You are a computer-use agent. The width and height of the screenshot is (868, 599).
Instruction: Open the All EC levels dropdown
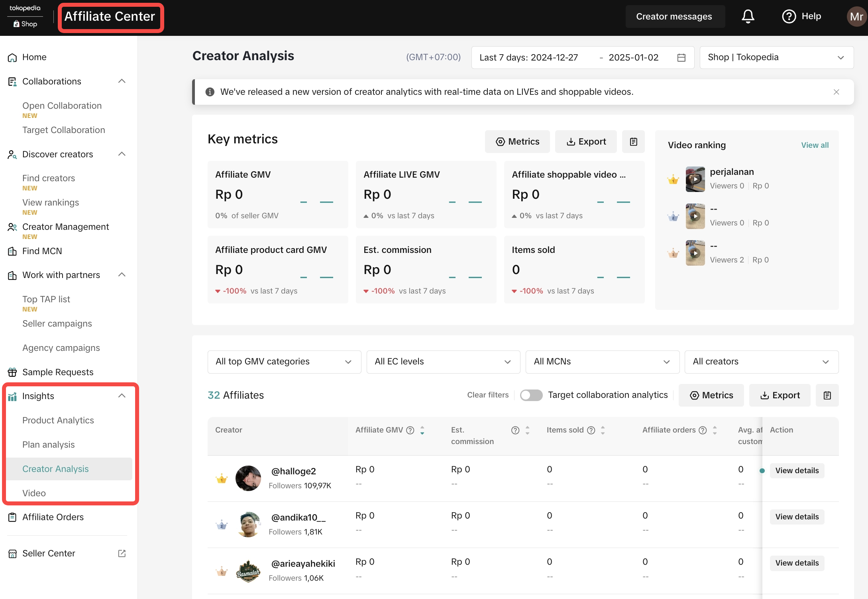[443, 362]
